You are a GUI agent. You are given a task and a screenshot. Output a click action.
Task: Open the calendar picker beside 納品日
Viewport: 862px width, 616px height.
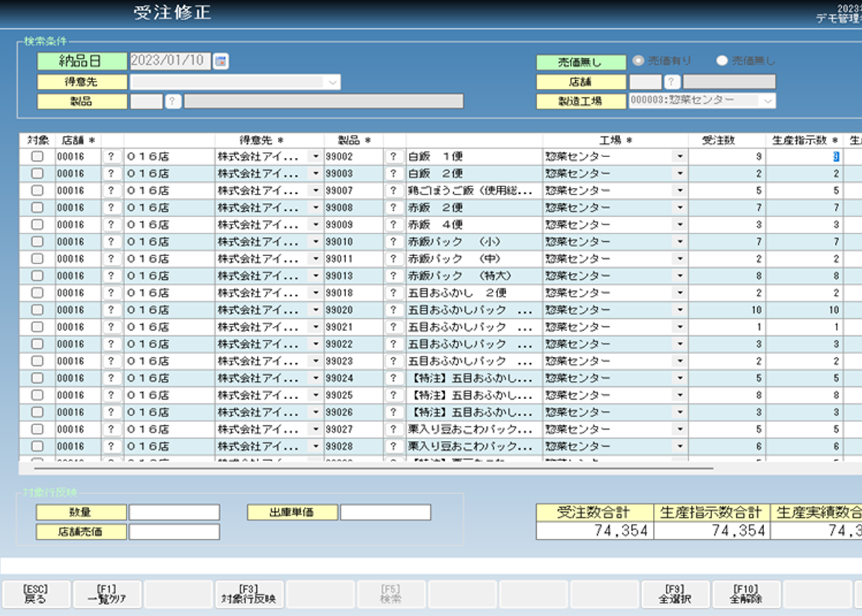click(x=221, y=61)
